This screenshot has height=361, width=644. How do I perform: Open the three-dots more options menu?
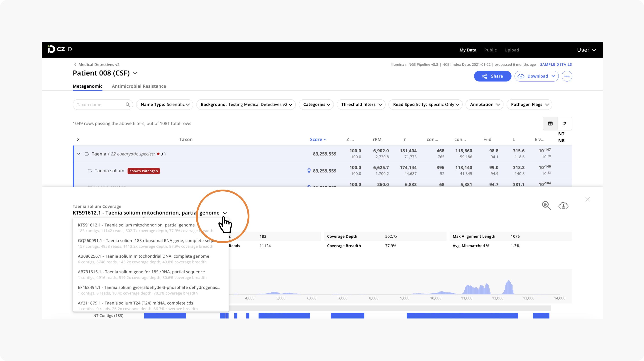pyautogui.click(x=567, y=76)
